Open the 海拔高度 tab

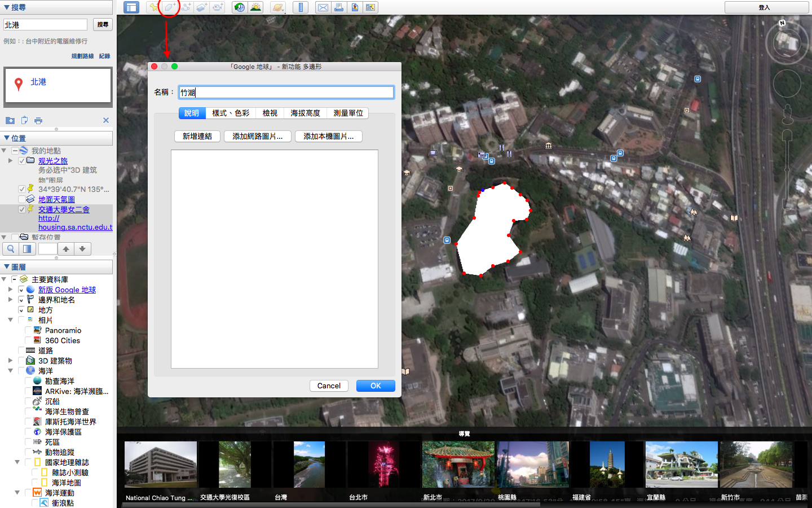(305, 113)
